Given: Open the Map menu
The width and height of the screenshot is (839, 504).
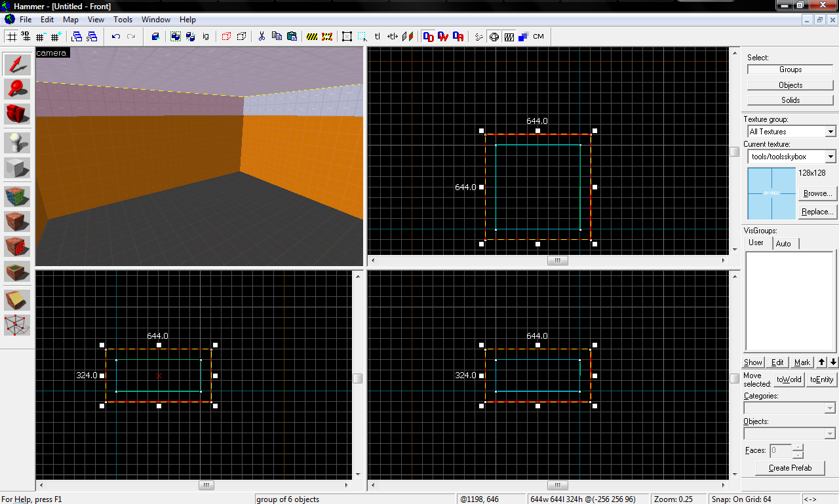Looking at the screenshot, I should point(70,20).
